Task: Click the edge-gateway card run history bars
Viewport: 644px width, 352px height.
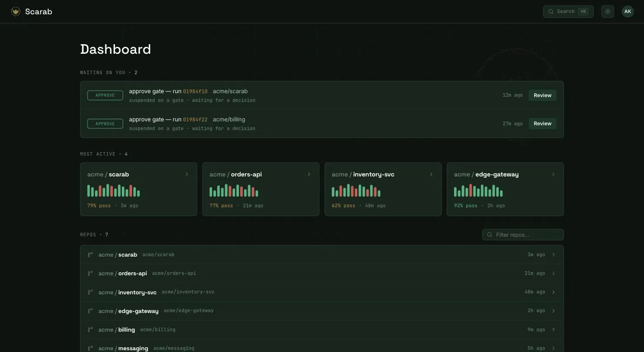Action: tap(478, 190)
